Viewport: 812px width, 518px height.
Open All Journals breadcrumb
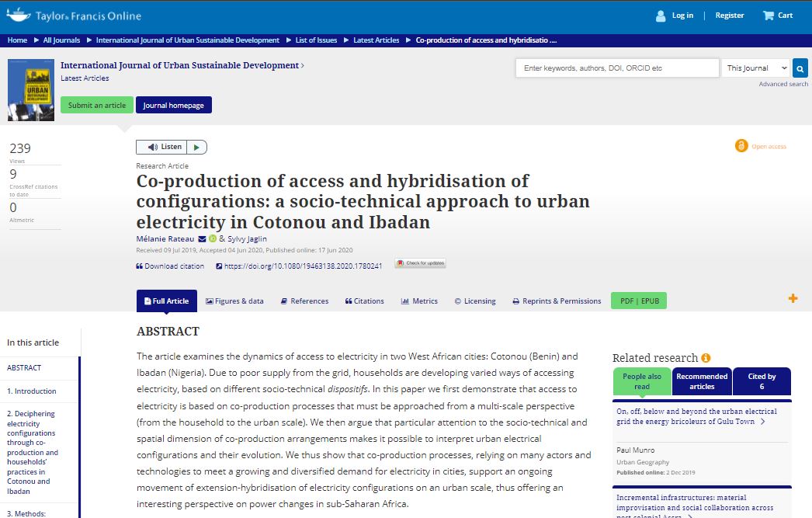[x=61, y=40]
